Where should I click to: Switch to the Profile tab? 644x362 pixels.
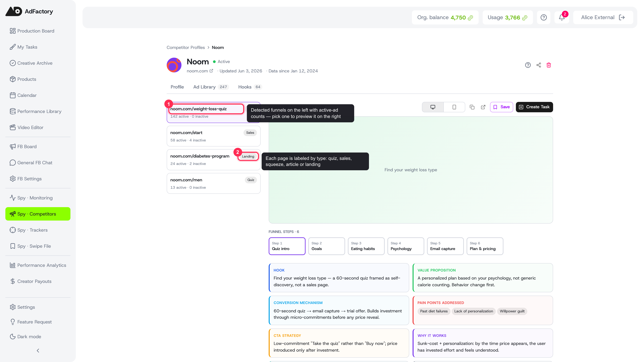pyautogui.click(x=177, y=87)
